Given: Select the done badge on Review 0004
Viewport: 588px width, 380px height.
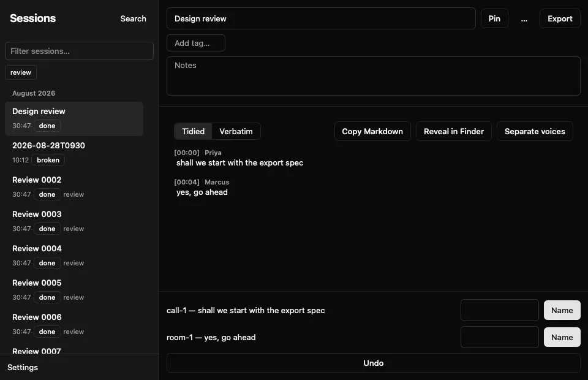Looking at the screenshot, I should (x=47, y=263).
